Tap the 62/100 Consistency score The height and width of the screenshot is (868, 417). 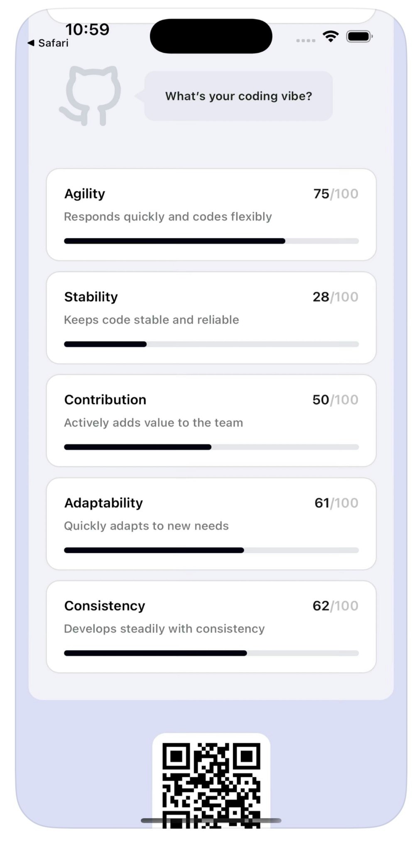click(335, 605)
